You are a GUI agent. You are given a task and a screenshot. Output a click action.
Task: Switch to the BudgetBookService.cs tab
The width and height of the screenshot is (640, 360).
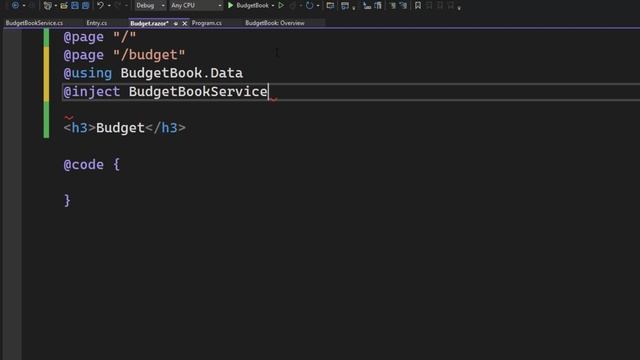[34, 23]
